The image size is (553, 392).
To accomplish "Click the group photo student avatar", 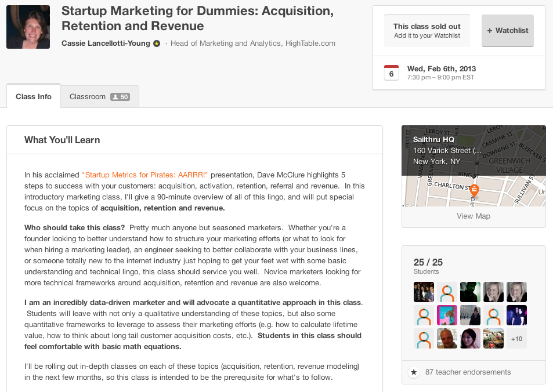I will pos(424,292).
